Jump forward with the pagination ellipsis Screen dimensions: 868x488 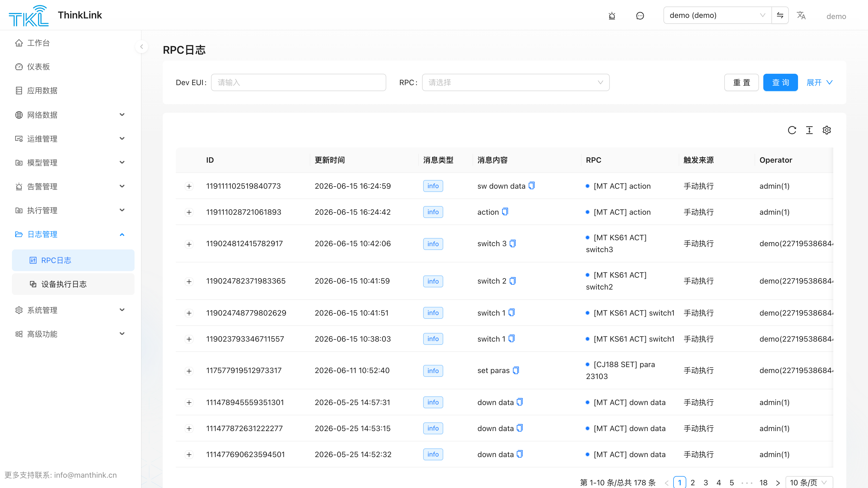click(747, 483)
